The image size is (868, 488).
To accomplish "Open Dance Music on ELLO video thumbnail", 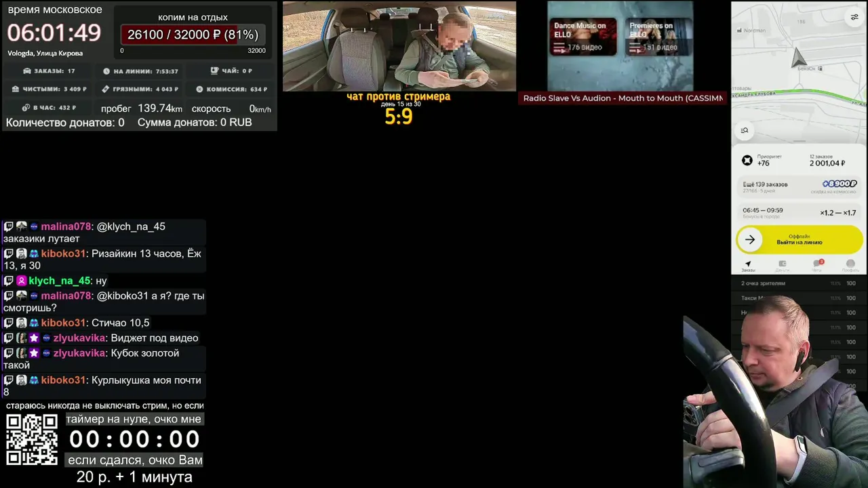I will [x=583, y=37].
